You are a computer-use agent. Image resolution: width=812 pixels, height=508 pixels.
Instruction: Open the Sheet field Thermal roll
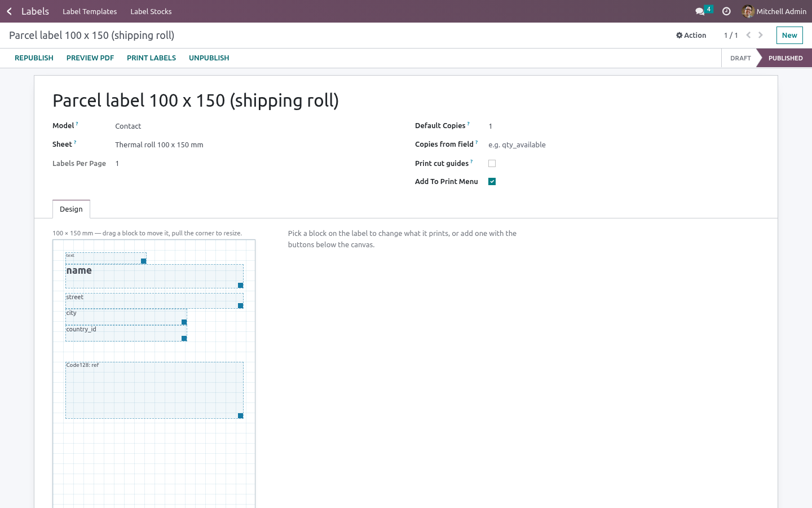coord(159,144)
